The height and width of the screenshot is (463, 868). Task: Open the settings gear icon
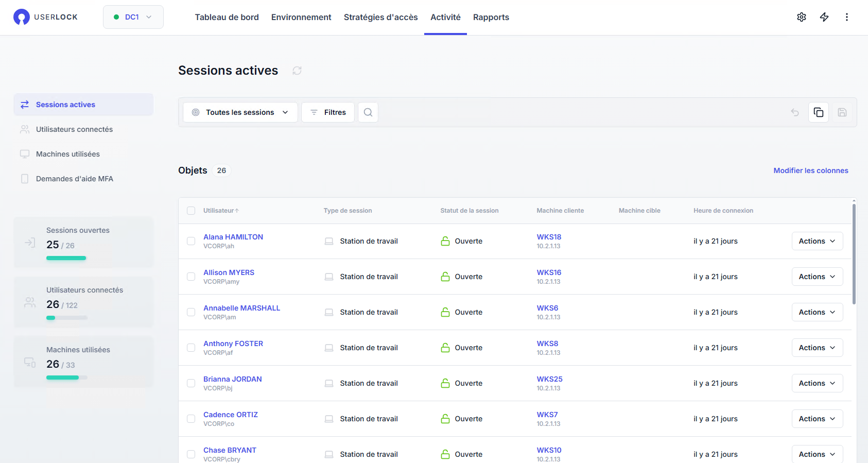pos(801,17)
